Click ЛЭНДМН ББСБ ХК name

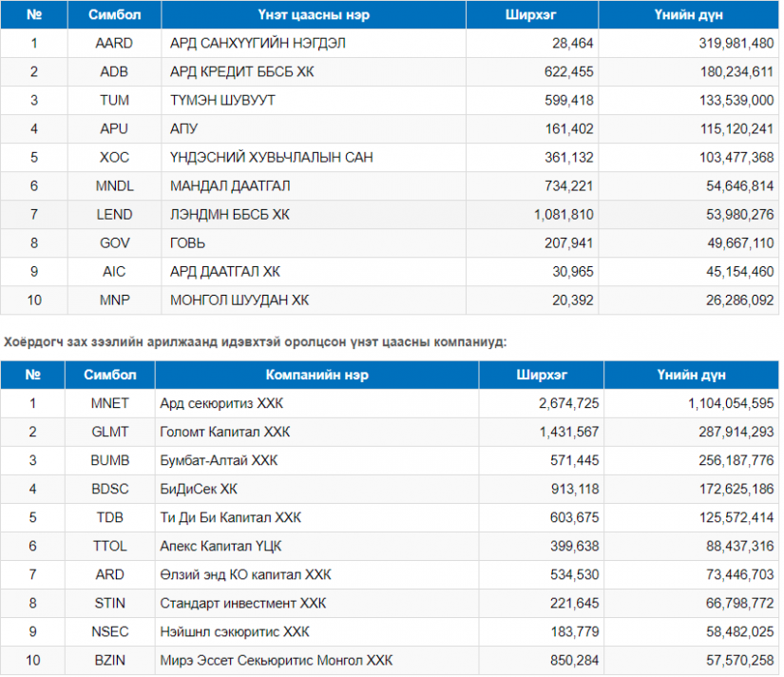click(x=230, y=214)
